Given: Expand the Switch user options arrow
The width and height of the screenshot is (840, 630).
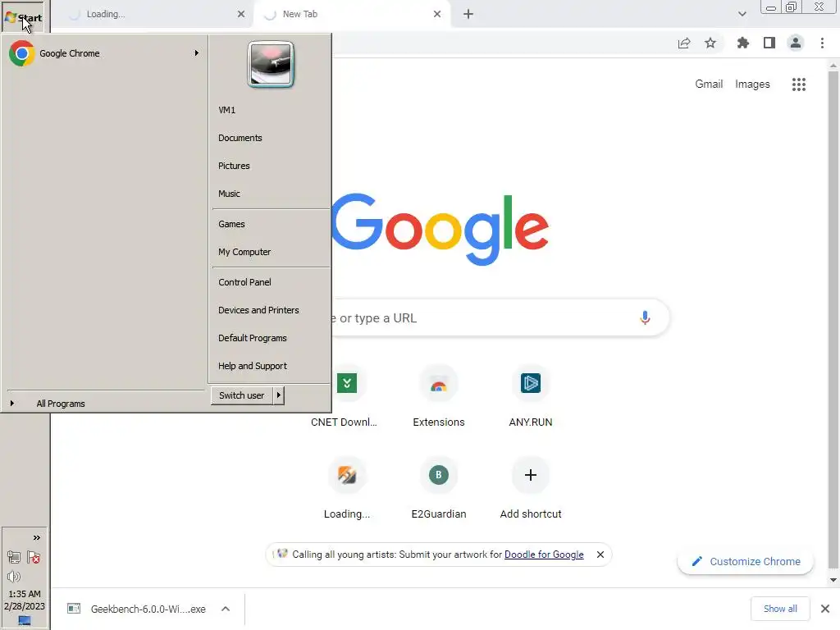Looking at the screenshot, I should click(x=279, y=395).
